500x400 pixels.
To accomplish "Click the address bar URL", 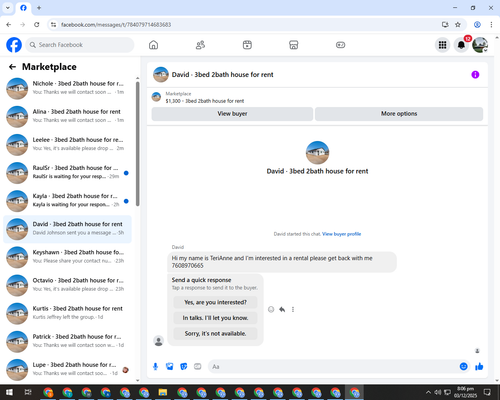I will (x=116, y=25).
